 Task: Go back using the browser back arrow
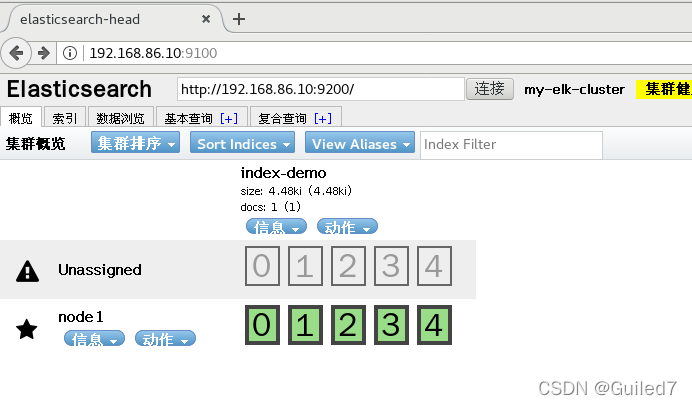[16, 53]
